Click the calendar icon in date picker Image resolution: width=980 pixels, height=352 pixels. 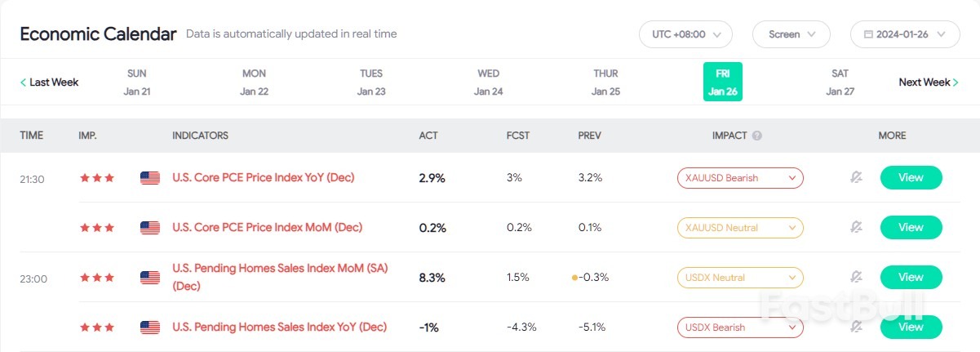(867, 34)
